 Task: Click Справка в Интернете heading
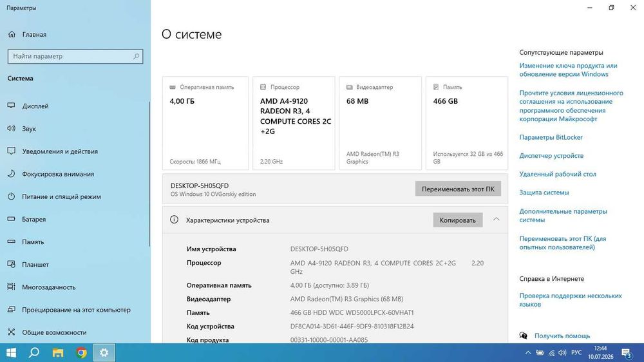point(552,279)
